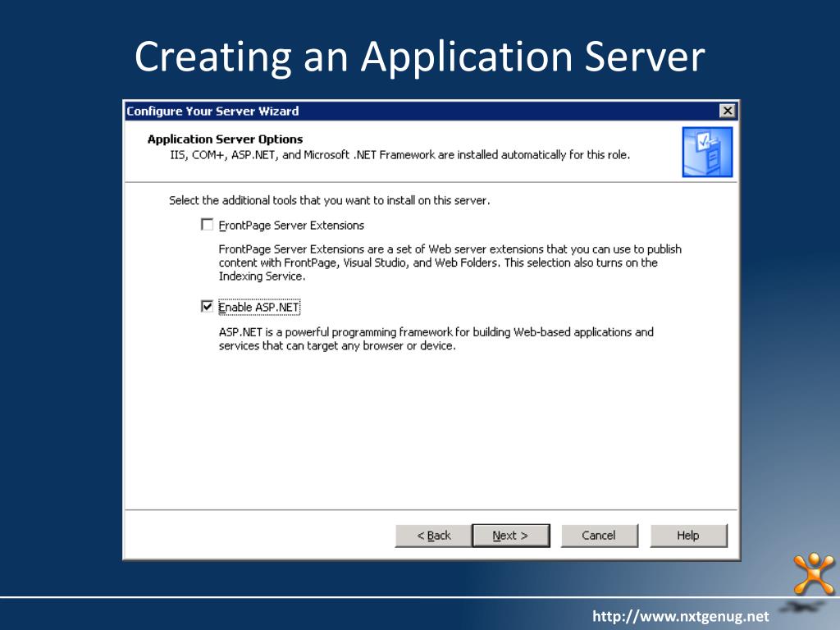Image resolution: width=840 pixels, height=630 pixels.
Task: Open Help for the wizard
Action: click(688, 535)
